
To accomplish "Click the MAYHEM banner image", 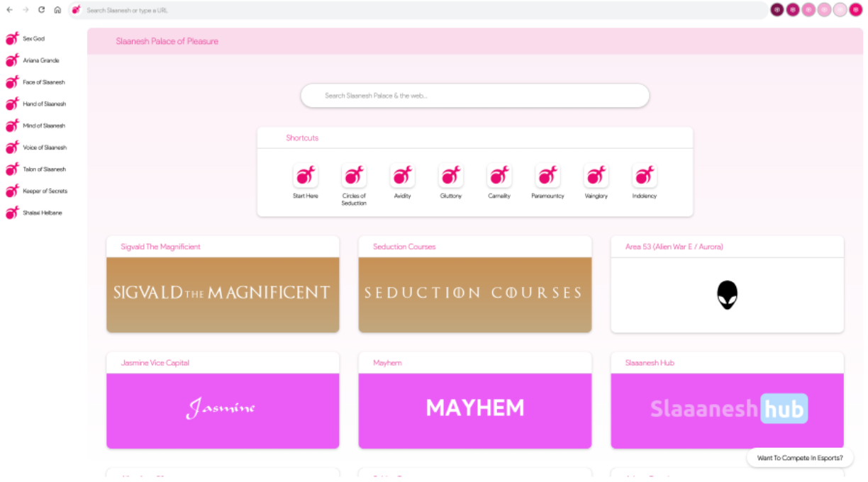I will 475,411.
